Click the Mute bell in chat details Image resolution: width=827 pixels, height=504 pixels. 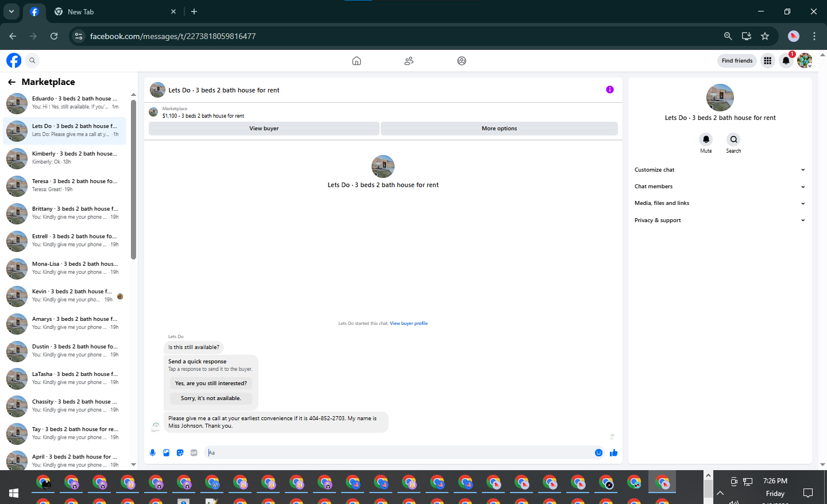[706, 139]
